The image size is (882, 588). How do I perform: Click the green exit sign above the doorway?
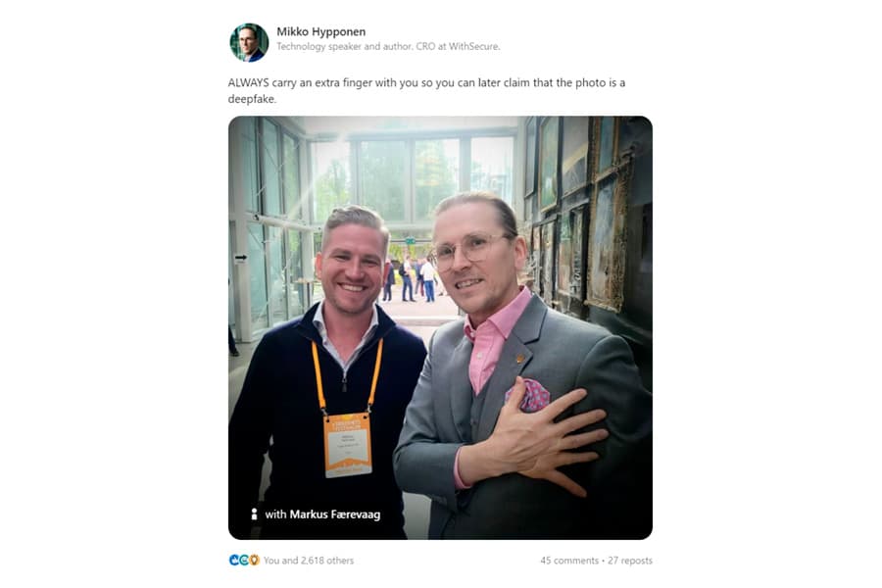(x=411, y=241)
